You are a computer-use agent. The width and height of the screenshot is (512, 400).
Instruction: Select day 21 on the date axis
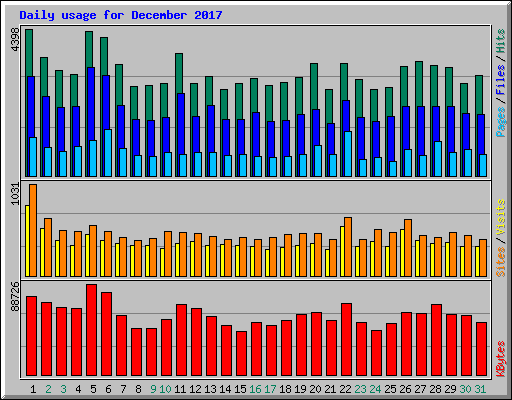[x=330, y=389]
